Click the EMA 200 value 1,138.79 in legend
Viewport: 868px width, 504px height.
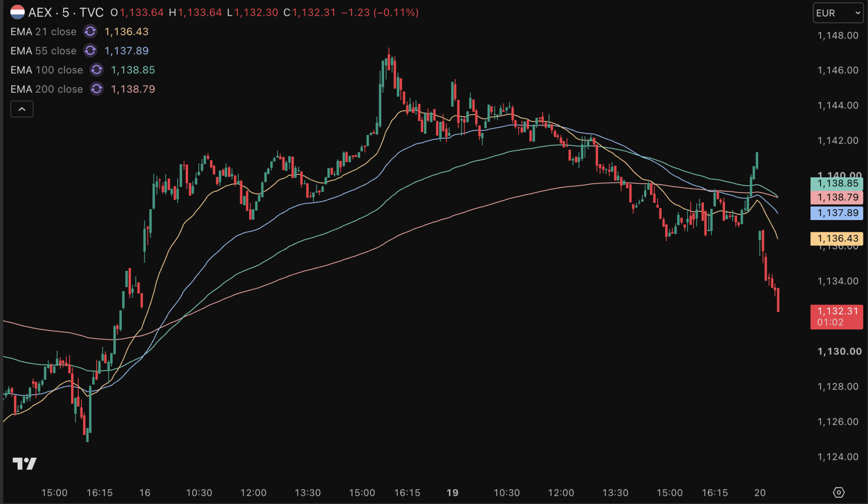click(133, 89)
